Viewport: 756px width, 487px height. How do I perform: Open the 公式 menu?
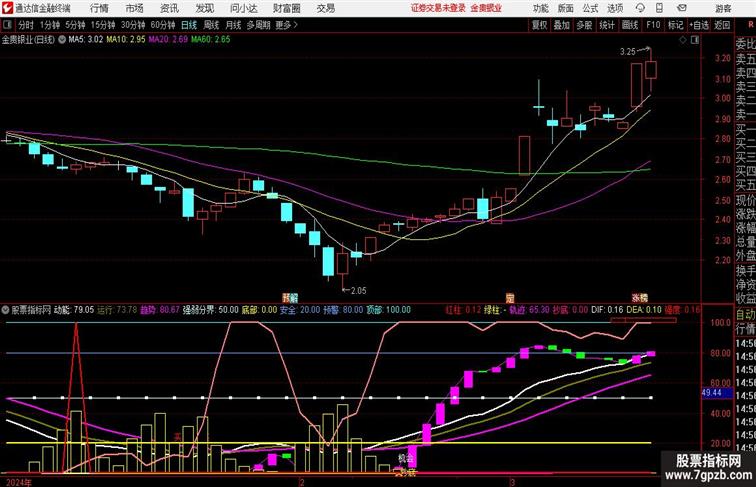click(590, 8)
